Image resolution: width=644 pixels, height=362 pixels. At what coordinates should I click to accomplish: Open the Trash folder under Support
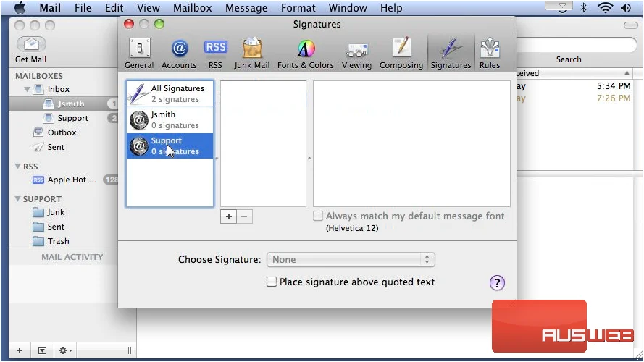pyautogui.click(x=58, y=241)
